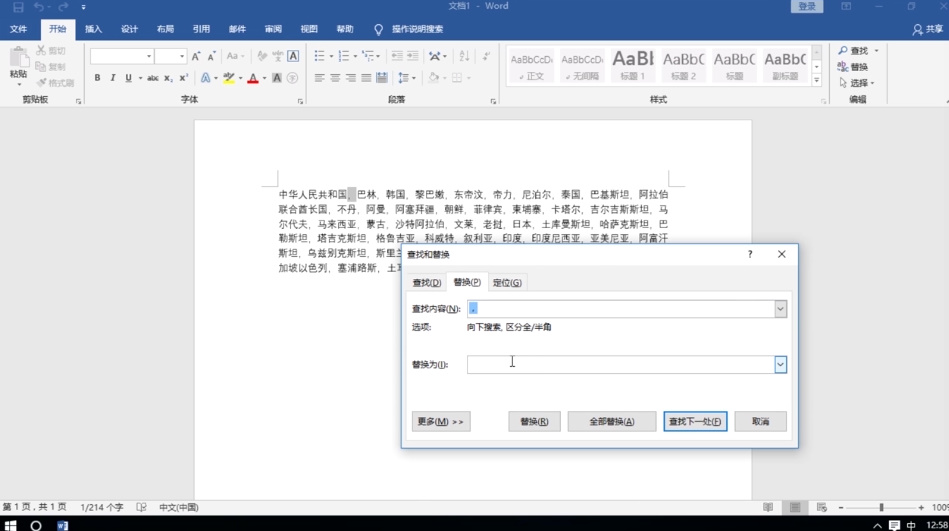Open the font name dropdown
This screenshot has width=949, height=531.
point(149,56)
